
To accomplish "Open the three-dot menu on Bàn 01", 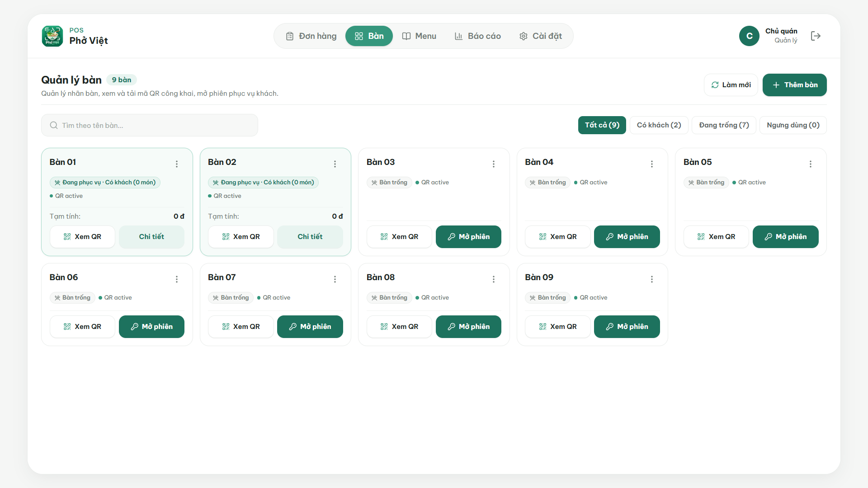I will [177, 164].
